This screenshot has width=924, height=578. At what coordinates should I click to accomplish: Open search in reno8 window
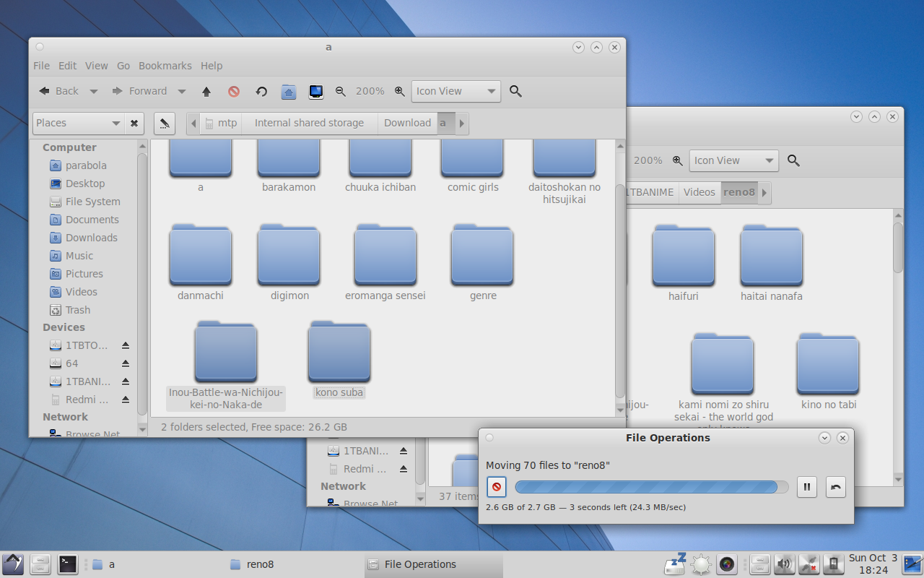coord(793,160)
